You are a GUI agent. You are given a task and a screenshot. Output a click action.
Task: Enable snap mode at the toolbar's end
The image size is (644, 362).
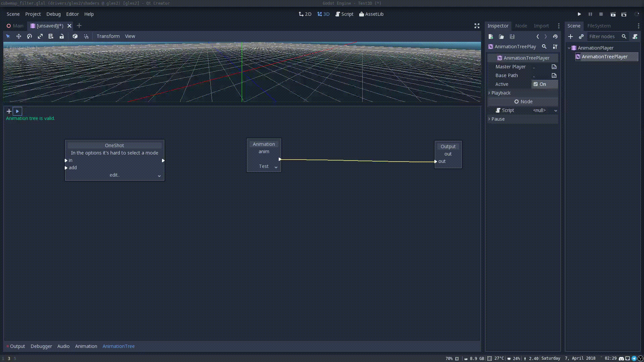click(86, 36)
